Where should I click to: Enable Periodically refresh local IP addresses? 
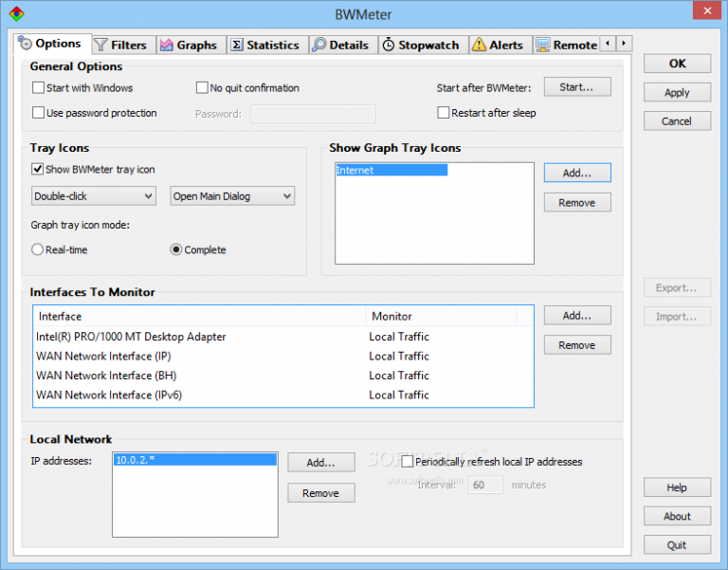pos(408,462)
